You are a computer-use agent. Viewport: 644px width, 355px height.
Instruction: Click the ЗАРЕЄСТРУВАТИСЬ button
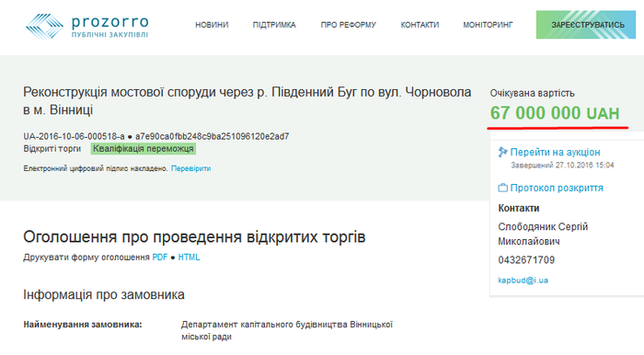pos(586,25)
